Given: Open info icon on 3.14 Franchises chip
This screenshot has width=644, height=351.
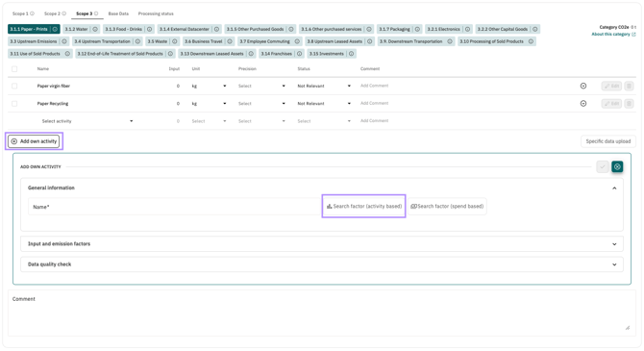Looking at the screenshot, I should click(299, 54).
